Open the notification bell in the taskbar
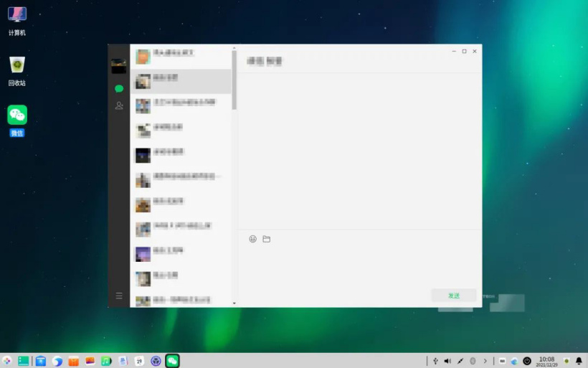 tap(579, 361)
